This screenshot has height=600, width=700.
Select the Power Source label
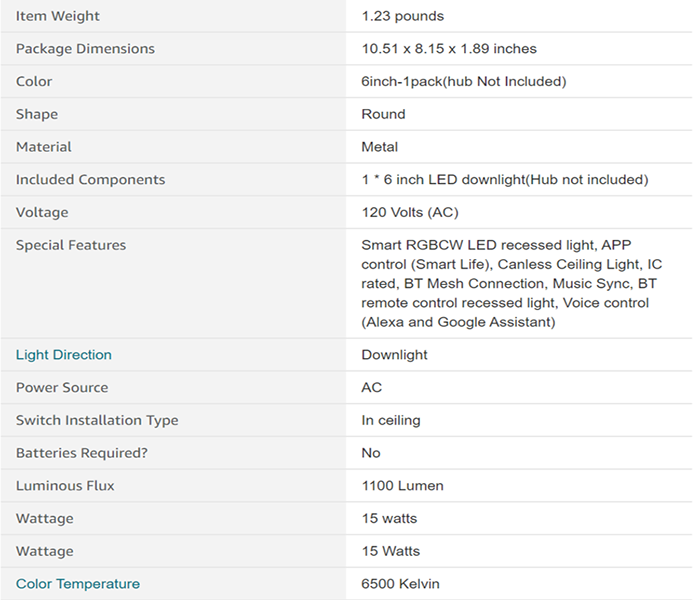pos(62,388)
